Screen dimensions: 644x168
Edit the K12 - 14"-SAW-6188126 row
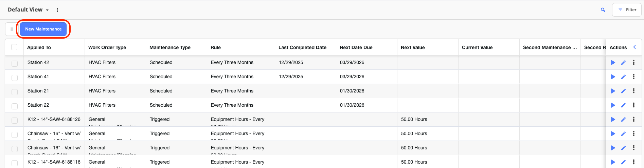click(x=623, y=119)
